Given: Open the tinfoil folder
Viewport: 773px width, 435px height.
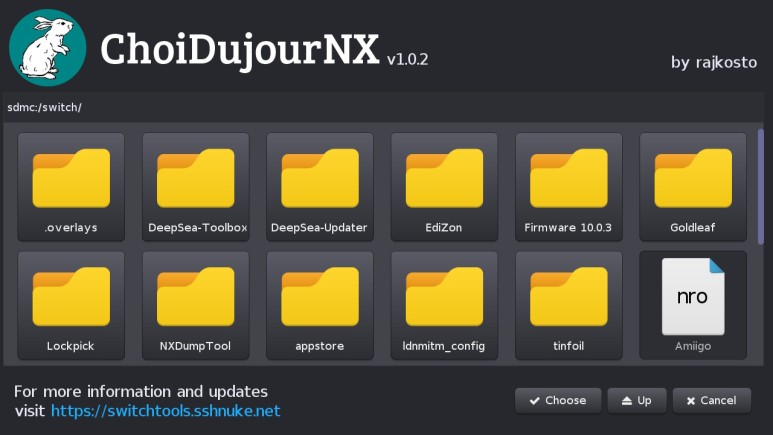Looking at the screenshot, I should click(568, 305).
